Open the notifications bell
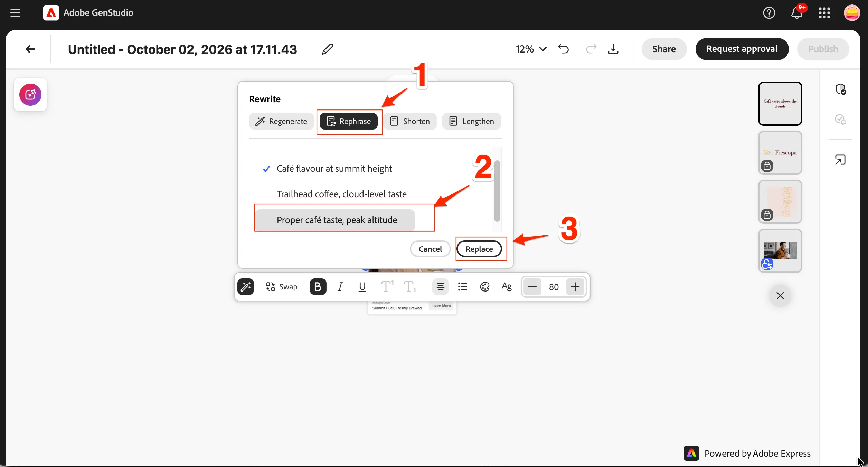 (x=796, y=13)
